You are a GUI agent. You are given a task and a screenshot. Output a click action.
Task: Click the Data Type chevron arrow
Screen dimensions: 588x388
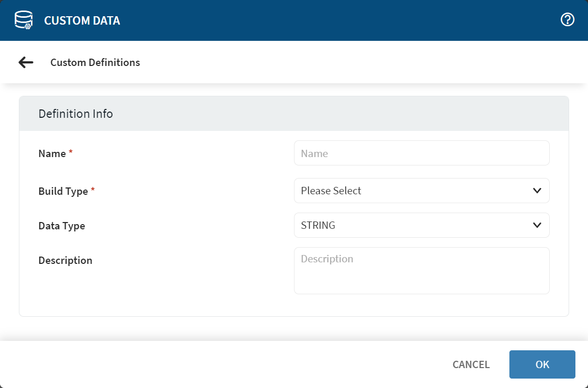[x=537, y=225]
